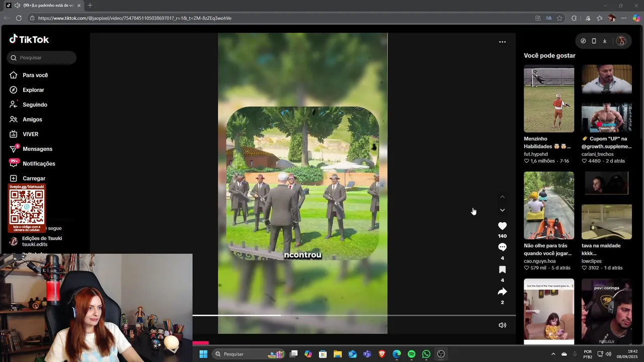The width and height of the screenshot is (644, 362).
Task: Open the Edge translate icon in address bar
Action: coord(548,18)
